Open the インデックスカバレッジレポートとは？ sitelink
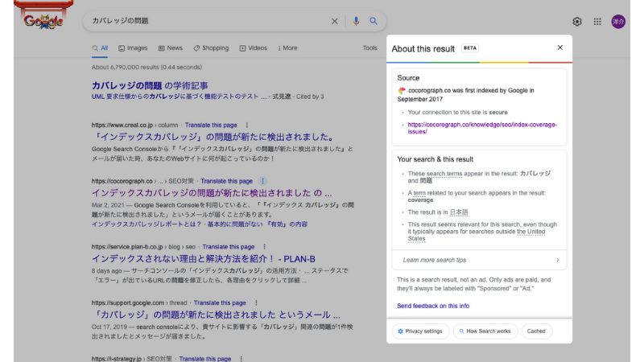 (x=147, y=224)
